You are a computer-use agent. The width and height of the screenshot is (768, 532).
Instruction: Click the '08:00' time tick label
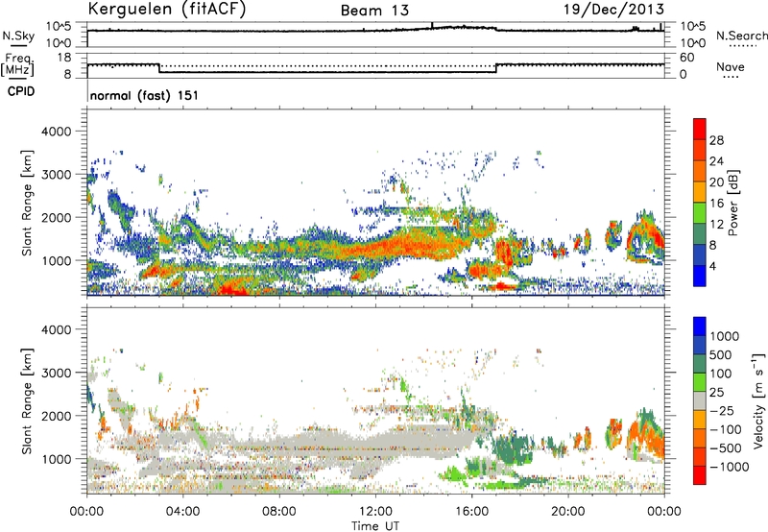coord(279,512)
